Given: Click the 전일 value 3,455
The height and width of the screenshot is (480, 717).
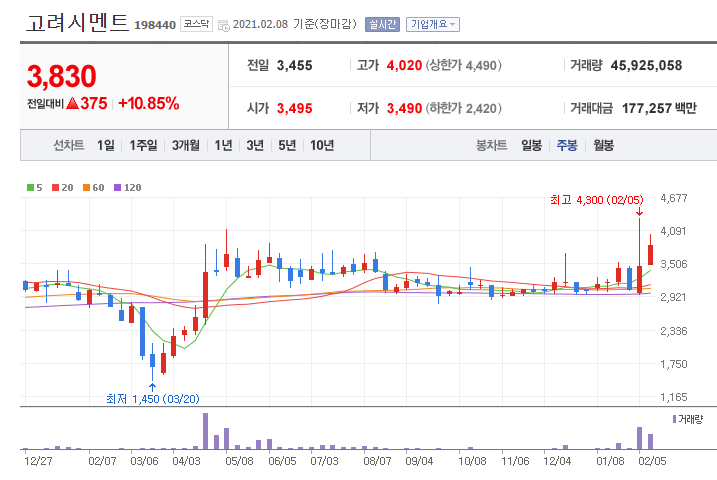Looking at the screenshot, I should coord(294,65).
